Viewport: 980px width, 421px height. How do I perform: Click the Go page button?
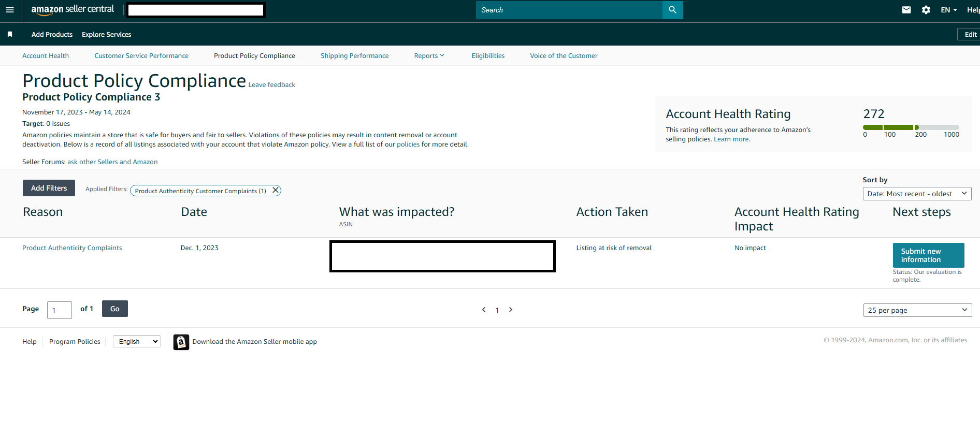115,309
